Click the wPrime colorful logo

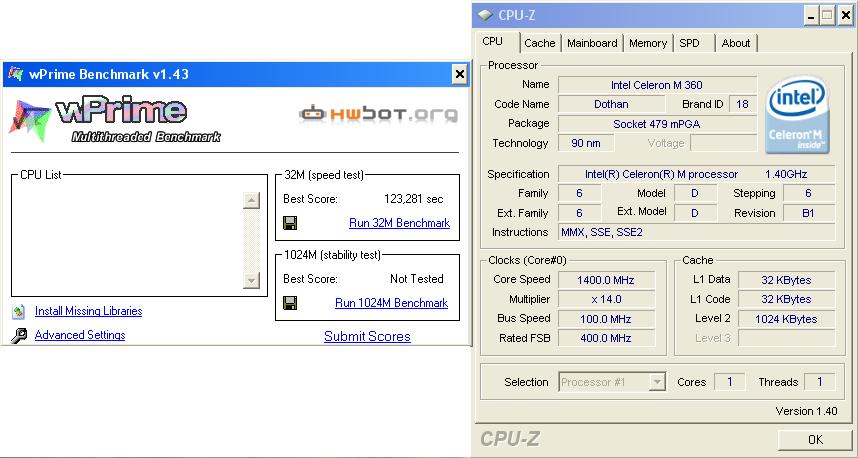point(30,120)
